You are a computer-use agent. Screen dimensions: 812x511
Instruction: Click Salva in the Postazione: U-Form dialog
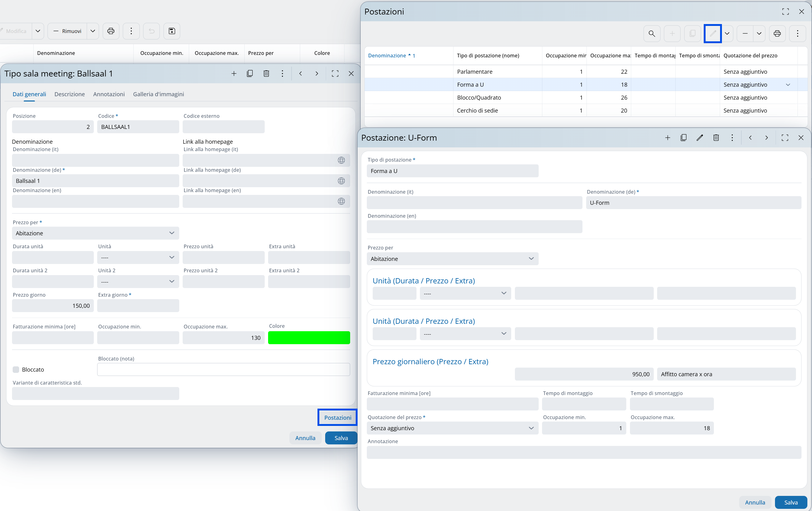click(790, 502)
